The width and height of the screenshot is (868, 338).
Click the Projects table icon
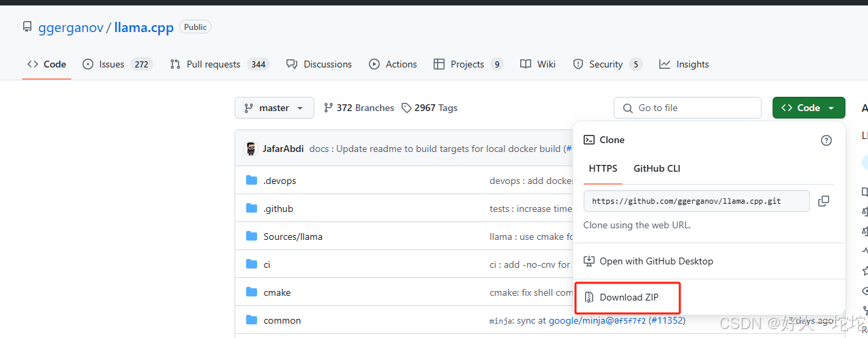point(439,64)
